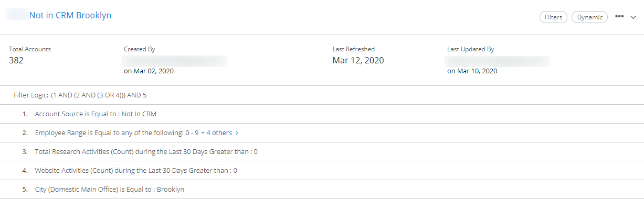The height and width of the screenshot is (199, 644).
Task: Open the blurred Created By user name
Action: [175, 61]
